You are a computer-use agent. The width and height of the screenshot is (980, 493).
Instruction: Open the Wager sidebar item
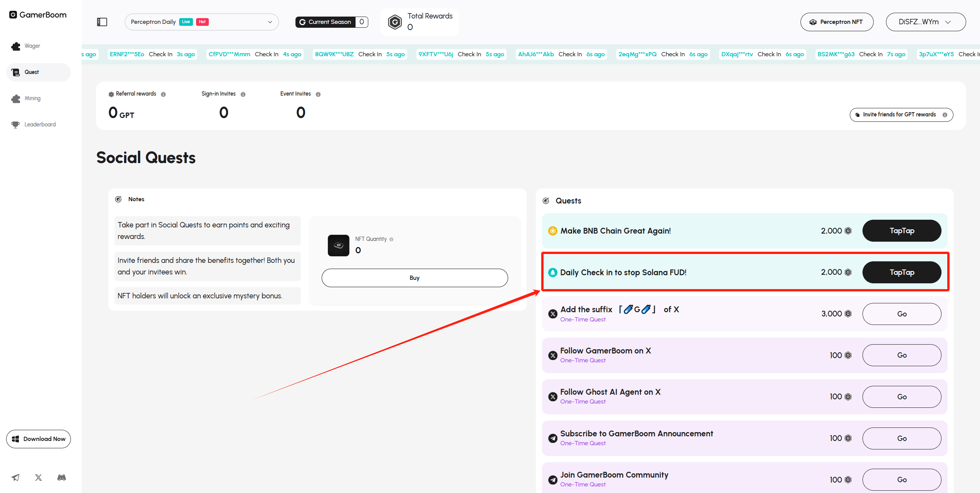pos(38,46)
